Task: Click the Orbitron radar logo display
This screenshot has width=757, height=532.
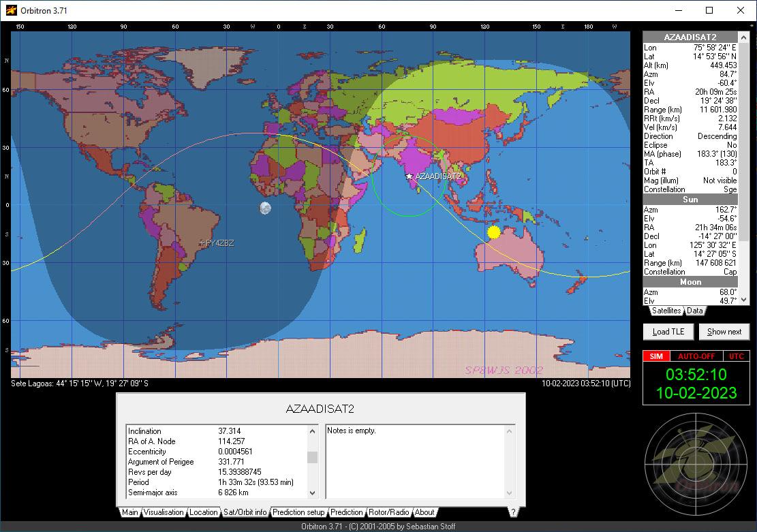Action: pos(696,465)
